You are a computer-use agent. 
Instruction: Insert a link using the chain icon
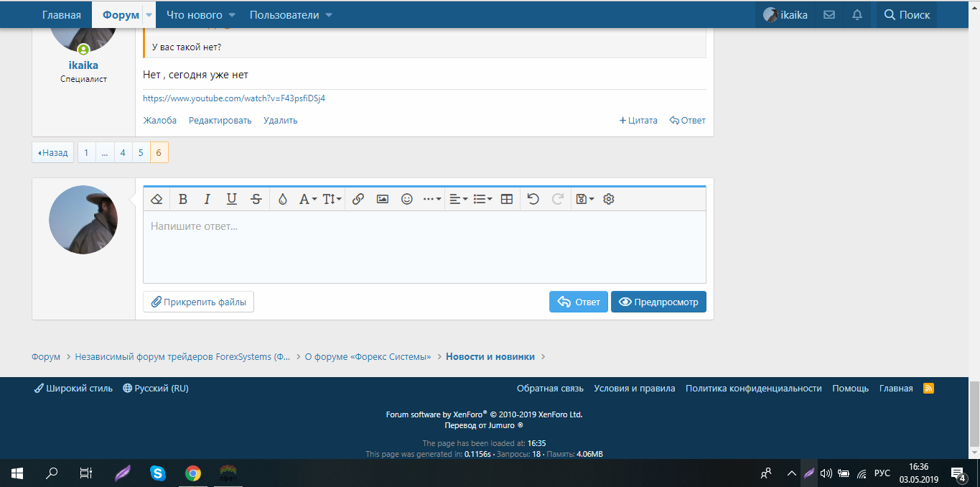click(x=358, y=199)
